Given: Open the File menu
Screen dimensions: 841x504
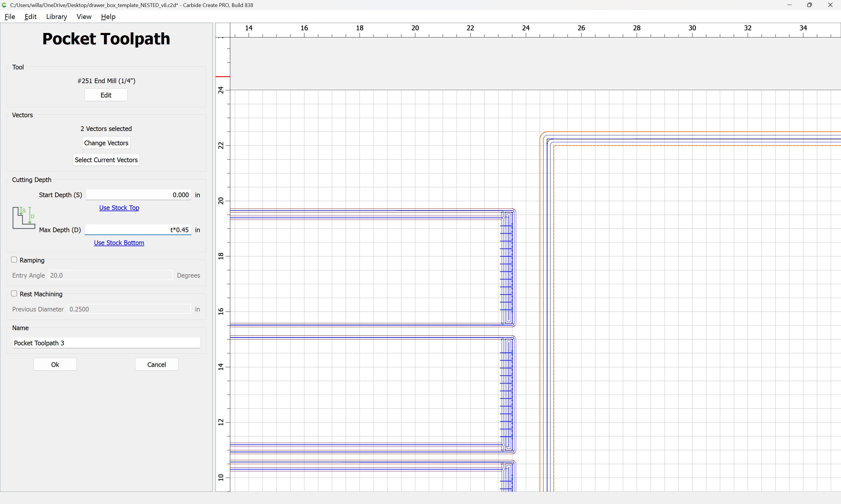Looking at the screenshot, I should coord(10,17).
